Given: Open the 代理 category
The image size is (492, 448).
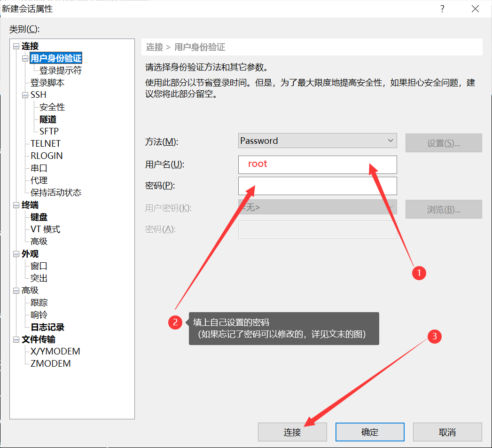Looking at the screenshot, I should (x=39, y=181).
